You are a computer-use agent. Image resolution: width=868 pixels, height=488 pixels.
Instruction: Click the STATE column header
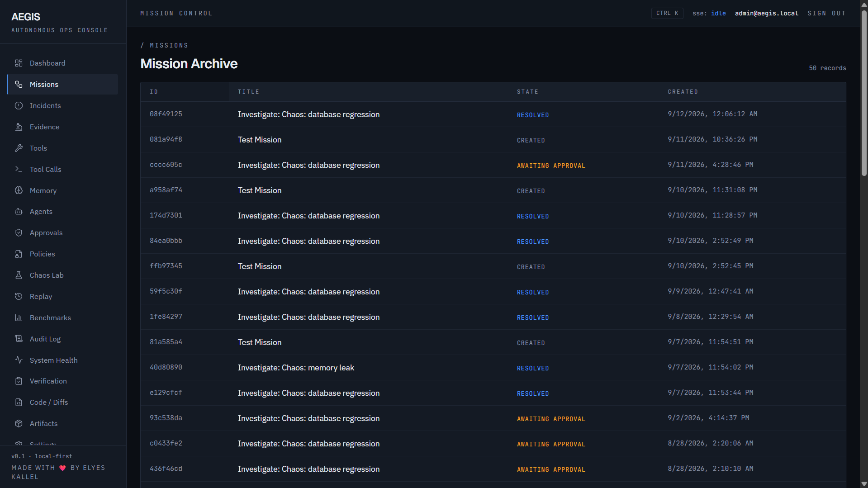click(527, 92)
